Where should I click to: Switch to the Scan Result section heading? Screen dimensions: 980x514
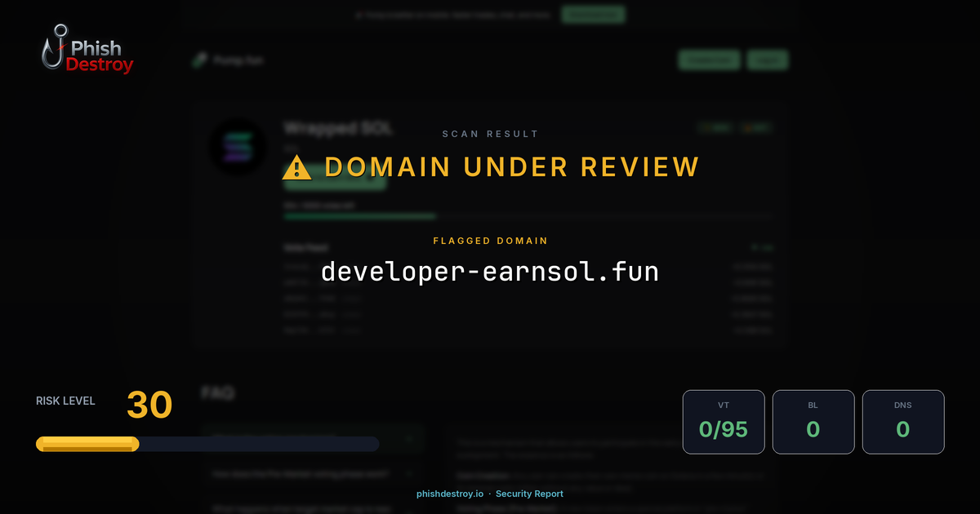point(490,133)
